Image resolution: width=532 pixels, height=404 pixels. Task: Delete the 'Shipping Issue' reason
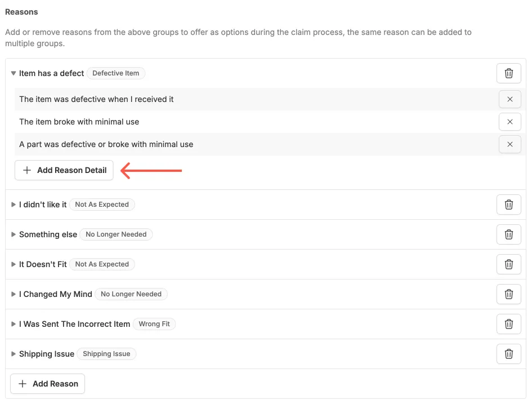point(508,354)
